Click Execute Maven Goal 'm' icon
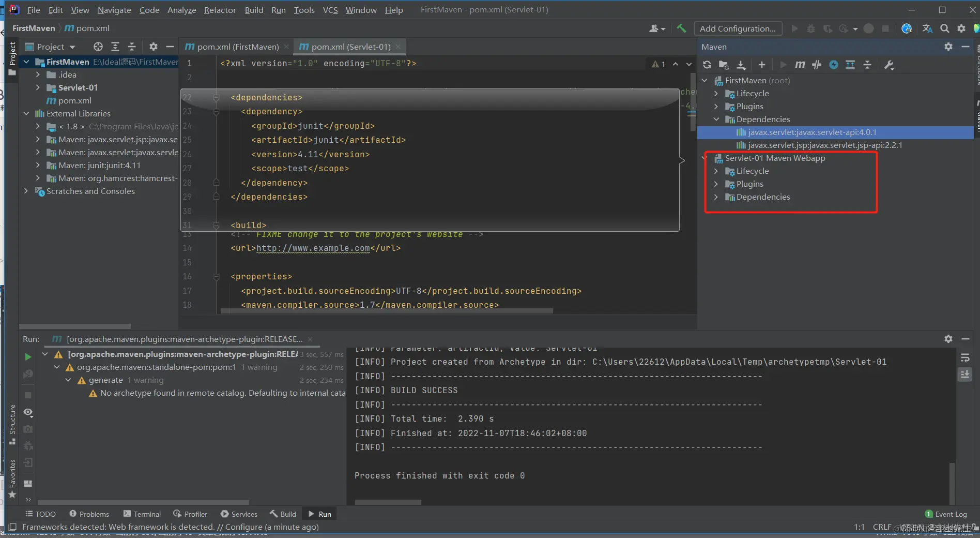 tap(800, 65)
